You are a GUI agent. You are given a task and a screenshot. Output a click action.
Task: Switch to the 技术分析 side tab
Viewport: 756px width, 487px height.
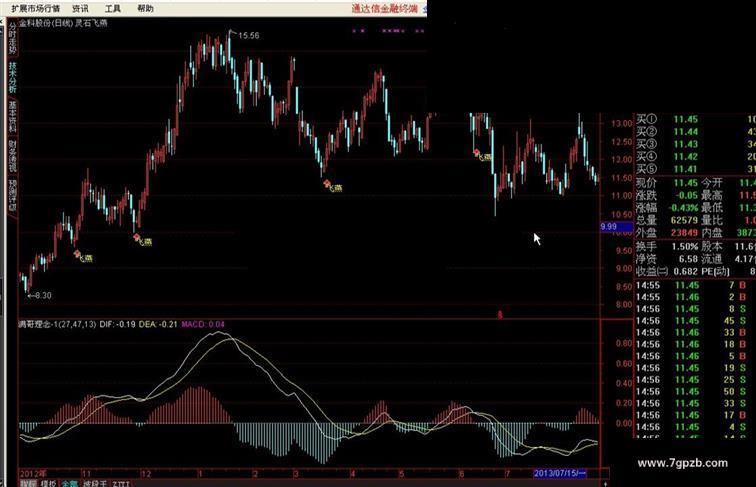click(x=13, y=78)
